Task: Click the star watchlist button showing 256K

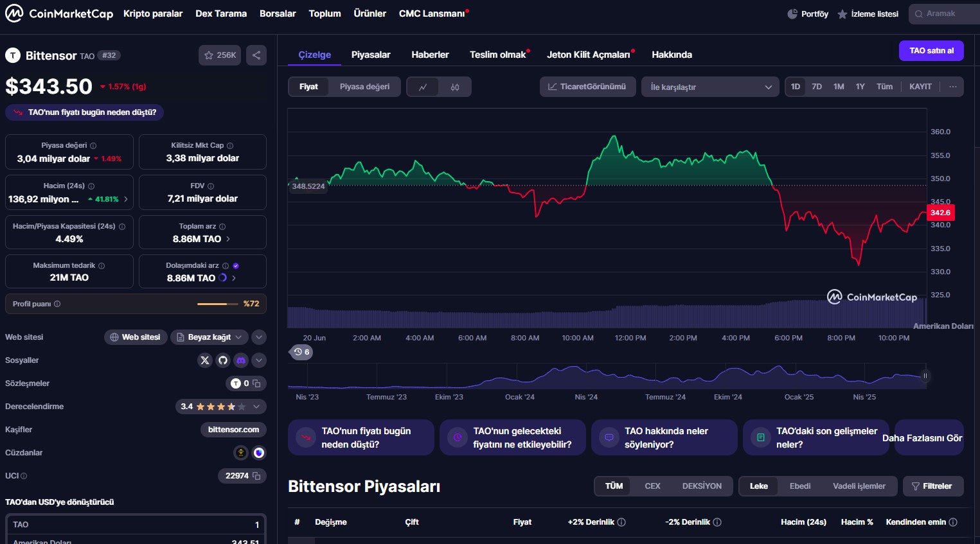Action: click(x=220, y=55)
